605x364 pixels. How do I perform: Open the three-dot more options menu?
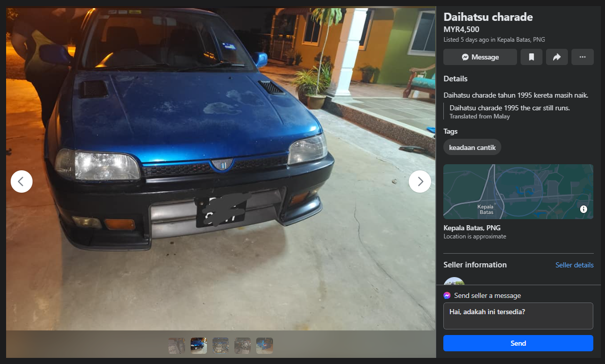[582, 57]
